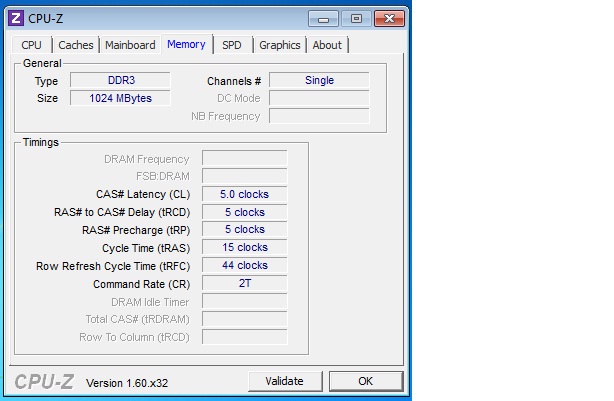Show the About tab

click(x=327, y=45)
